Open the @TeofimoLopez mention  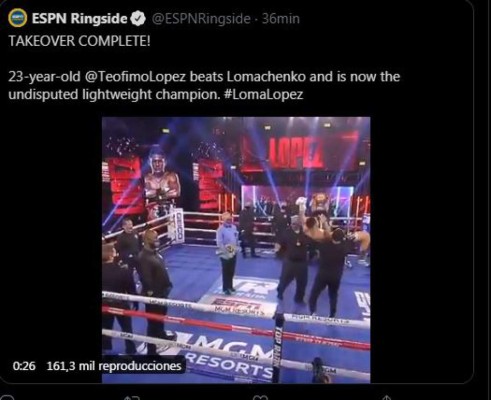coord(135,77)
